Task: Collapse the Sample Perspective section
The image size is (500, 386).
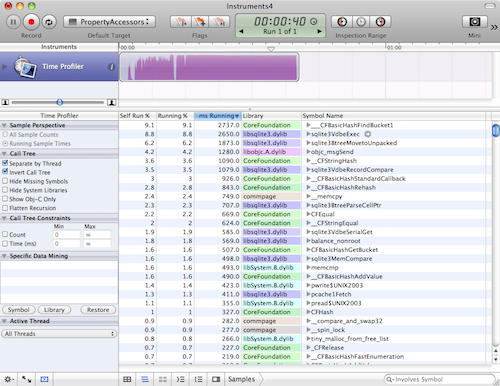Action: coord(4,125)
